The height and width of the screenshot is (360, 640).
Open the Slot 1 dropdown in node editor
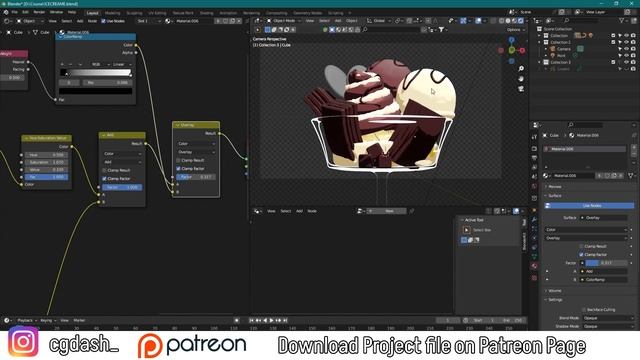tap(149, 21)
